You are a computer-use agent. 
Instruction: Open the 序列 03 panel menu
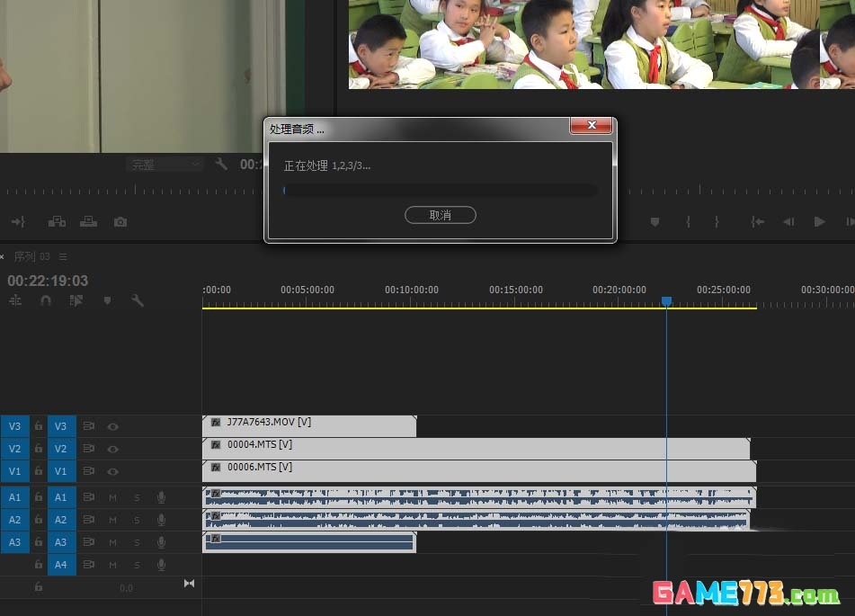click(x=63, y=256)
